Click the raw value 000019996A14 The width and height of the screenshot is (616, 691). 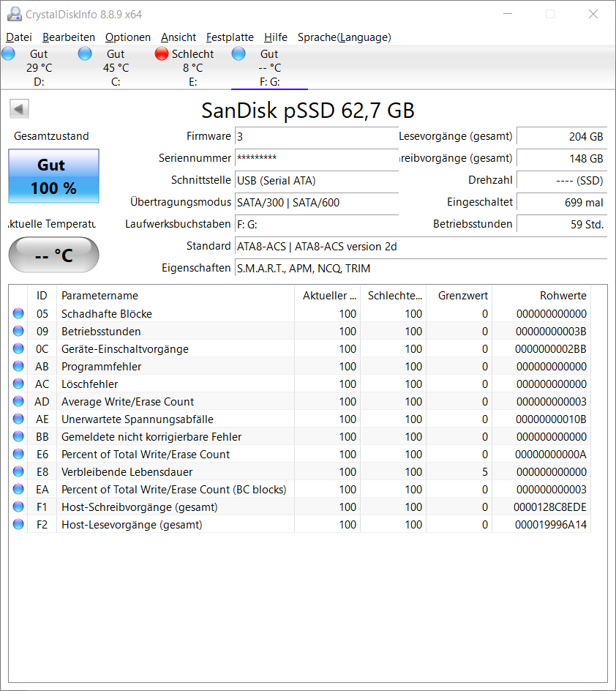(550, 524)
